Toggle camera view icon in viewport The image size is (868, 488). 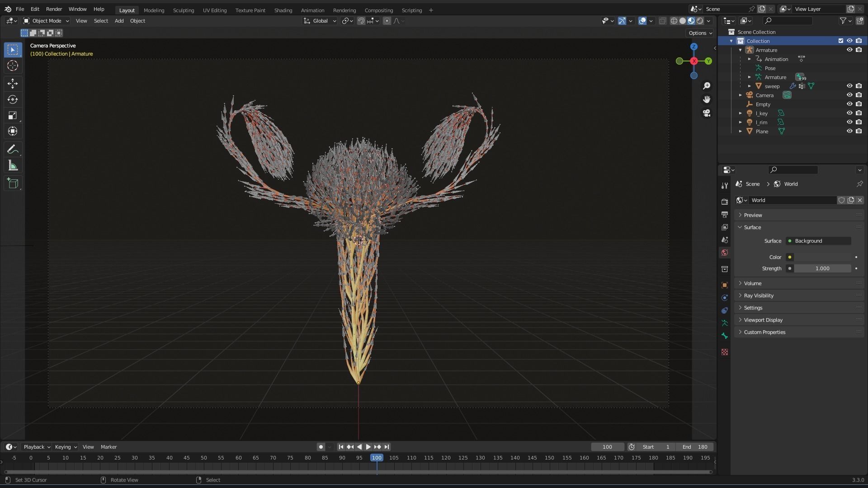coord(707,113)
